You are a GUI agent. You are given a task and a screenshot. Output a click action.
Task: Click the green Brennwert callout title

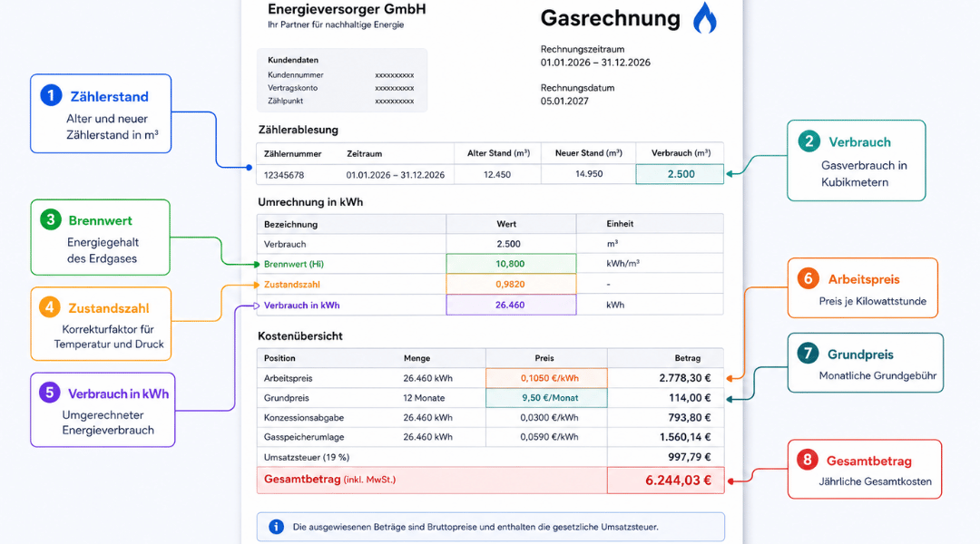[x=100, y=220]
